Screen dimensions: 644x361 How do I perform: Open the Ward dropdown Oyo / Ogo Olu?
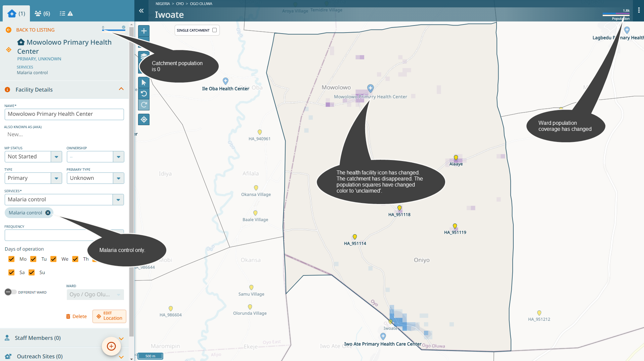(x=95, y=295)
